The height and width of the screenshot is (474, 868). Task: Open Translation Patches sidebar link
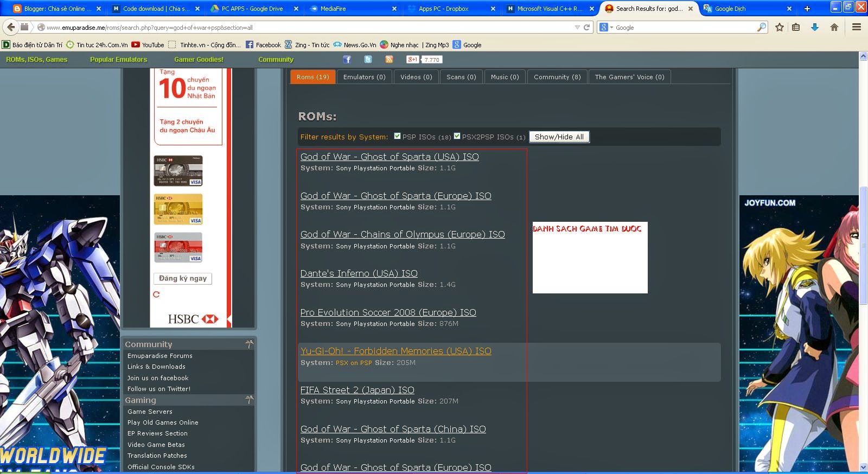point(157,456)
